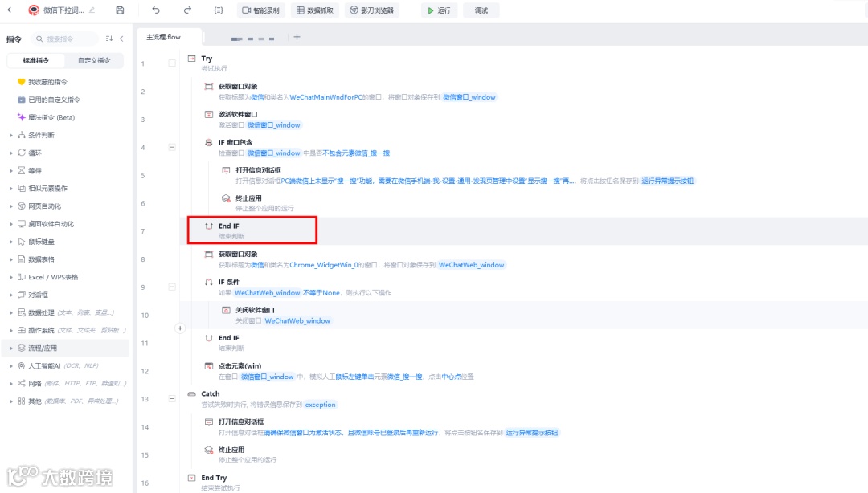The image size is (868, 493).
Task: Select 网络 category
Action: point(67,383)
